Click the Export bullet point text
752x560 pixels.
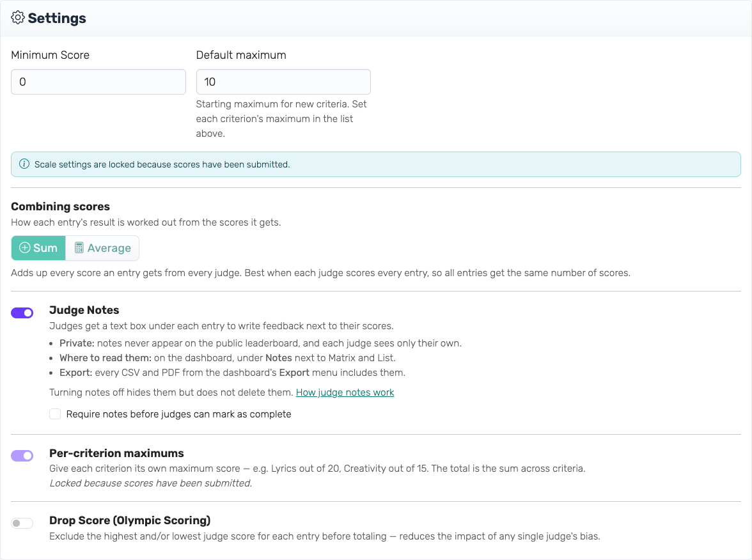[x=233, y=373]
